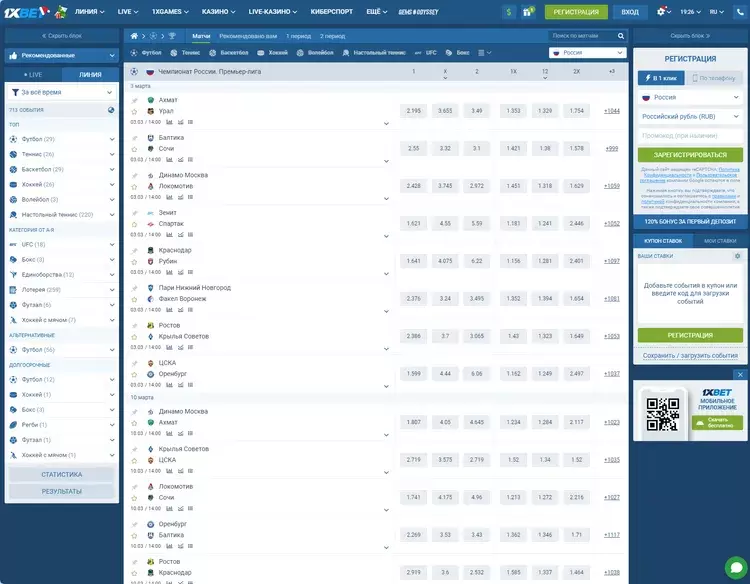Open the more-sports list dropdown after Бокс

pyautogui.click(x=484, y=53)
